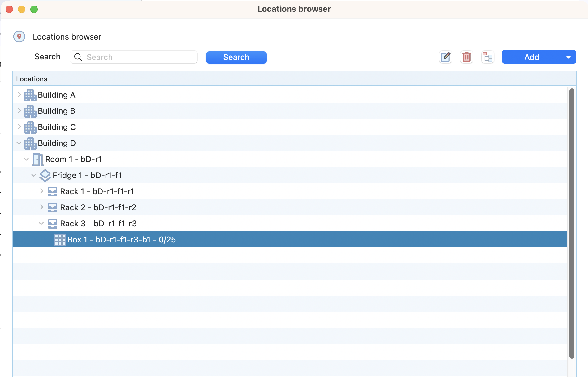Viewport: 588px width, 389px height.
Task: Click the tree hierarchy view icon
Action: coord(487,57)
